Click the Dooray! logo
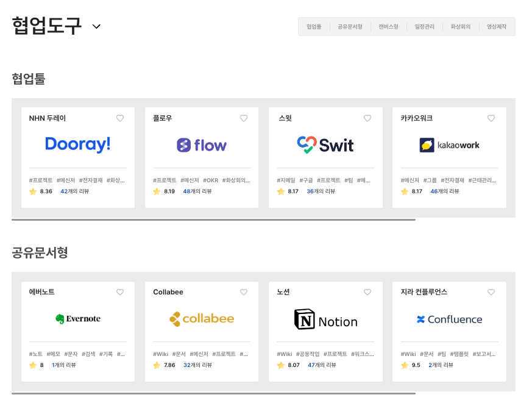 (x=78, y=144)
